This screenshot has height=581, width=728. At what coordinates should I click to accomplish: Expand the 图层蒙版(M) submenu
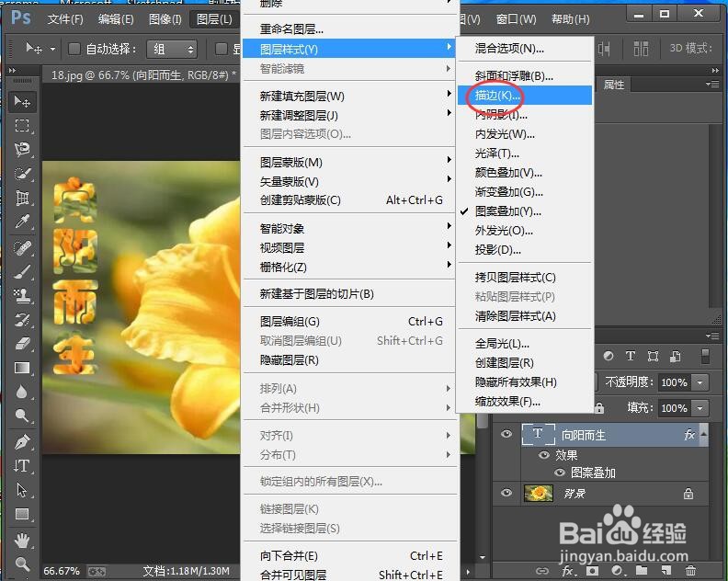[x=349, y=163]
